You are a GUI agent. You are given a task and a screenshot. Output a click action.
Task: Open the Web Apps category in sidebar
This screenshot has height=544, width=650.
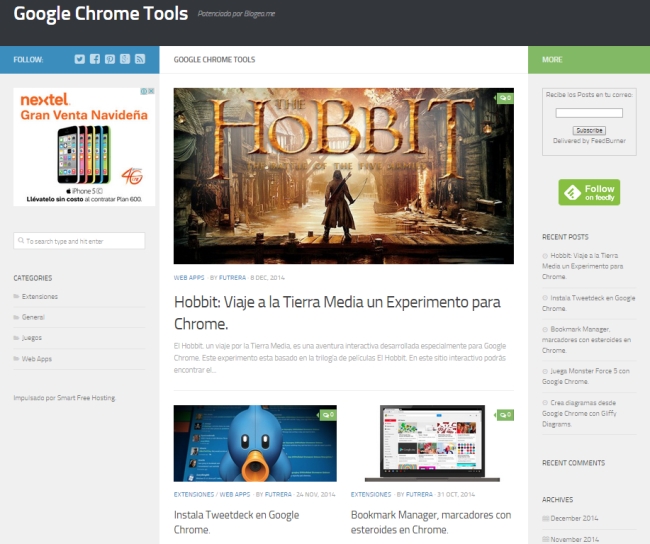(x=37, y=358)
